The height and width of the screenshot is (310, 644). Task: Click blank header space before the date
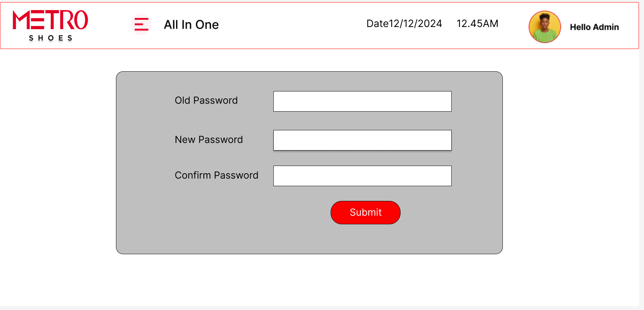coord(292,24)
